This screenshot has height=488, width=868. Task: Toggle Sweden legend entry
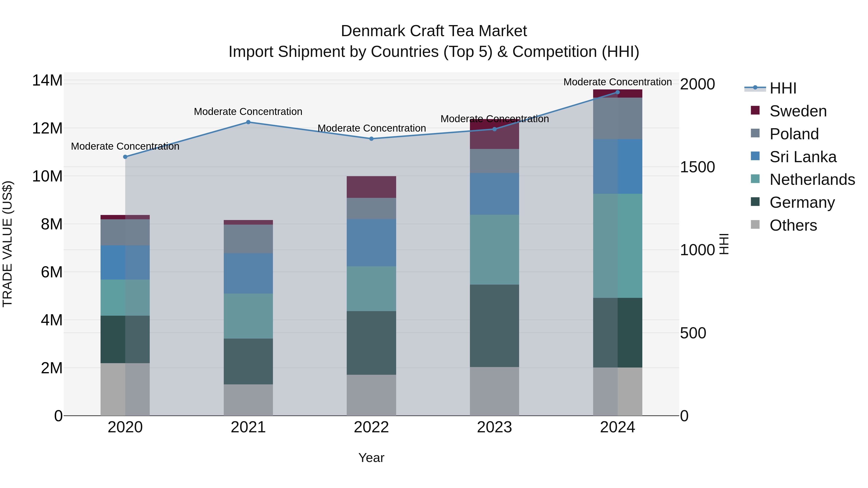coord(788,111)
